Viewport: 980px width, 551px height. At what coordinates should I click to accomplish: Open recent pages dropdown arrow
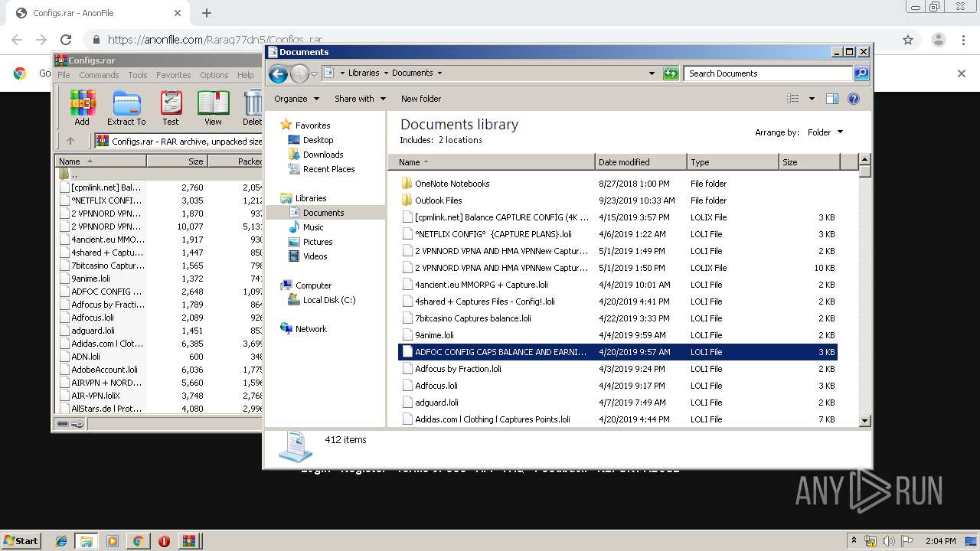(314, 74)
